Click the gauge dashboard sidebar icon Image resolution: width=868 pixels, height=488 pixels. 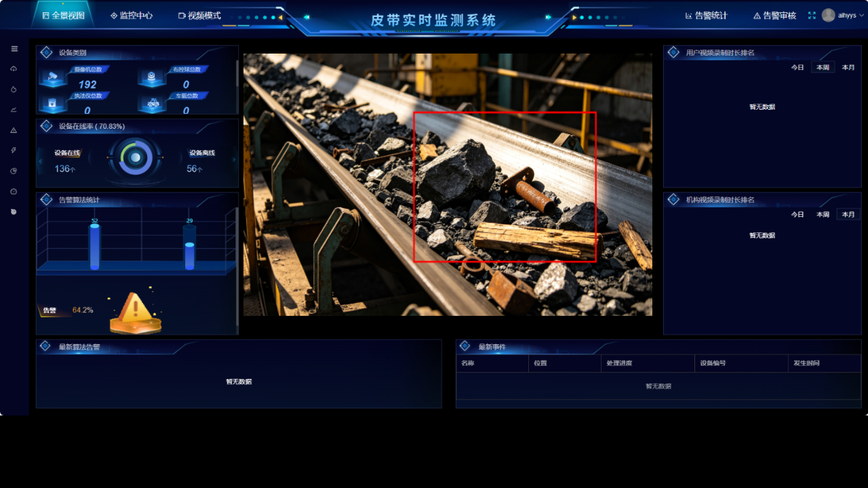tap(14, 191)
